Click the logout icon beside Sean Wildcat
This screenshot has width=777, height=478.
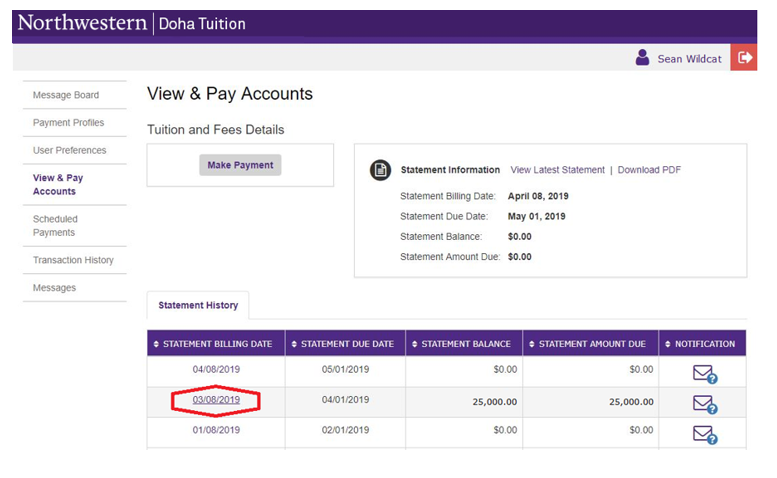point(743,57)
